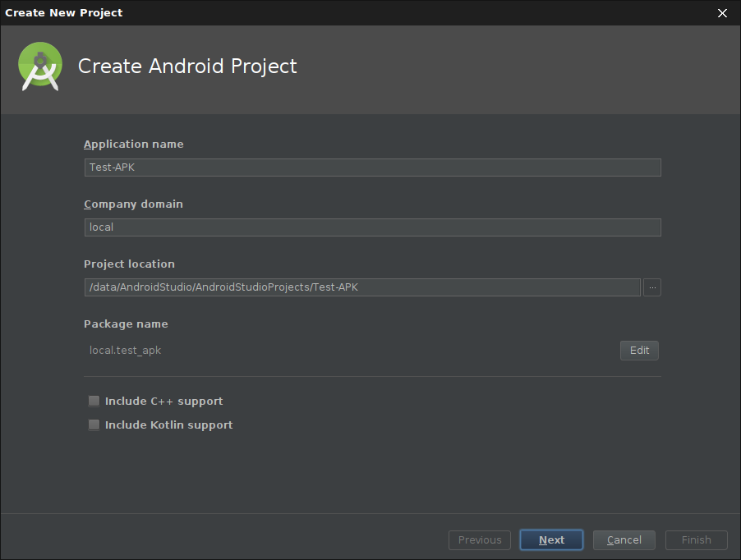Click into the Application name field

point(372,168)
